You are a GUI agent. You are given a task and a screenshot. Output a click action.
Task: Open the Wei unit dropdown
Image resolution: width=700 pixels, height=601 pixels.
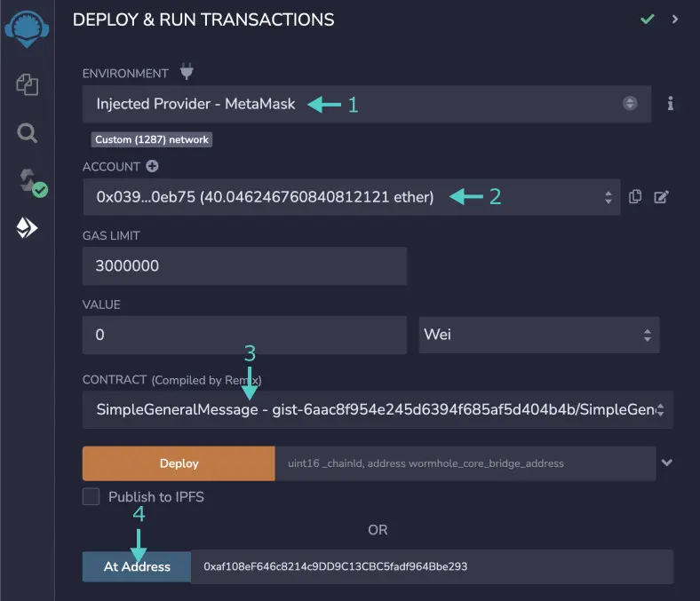(539, 335)
